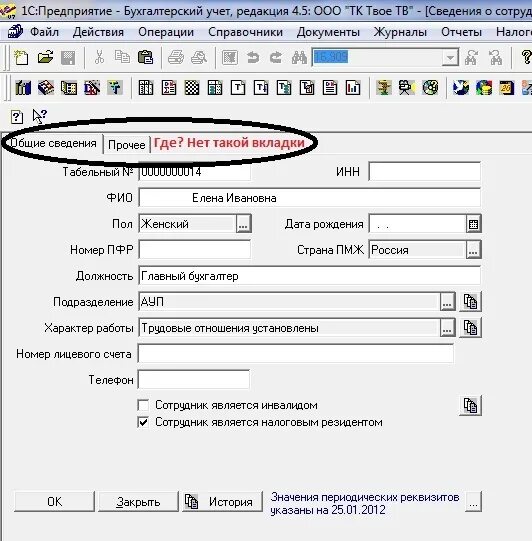The height and width of the screenshot is (541, 532).
Task: Click the Undo arrow icon
Action: 253,58
